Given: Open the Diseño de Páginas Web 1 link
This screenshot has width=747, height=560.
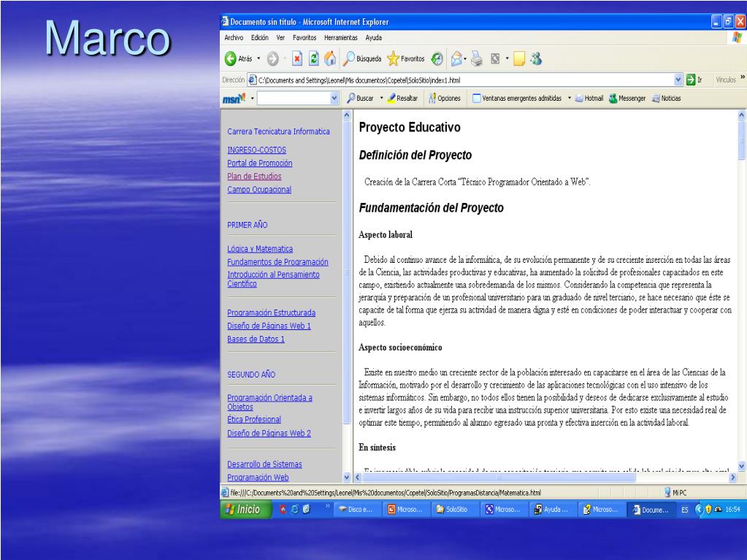Looking at the screenshot, I should point(269,326).
